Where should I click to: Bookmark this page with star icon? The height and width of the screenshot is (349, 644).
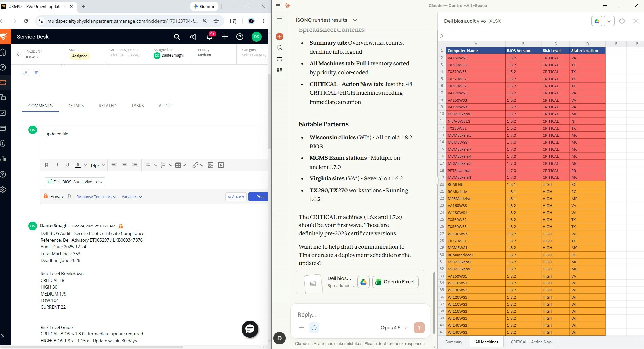point(216,21)
